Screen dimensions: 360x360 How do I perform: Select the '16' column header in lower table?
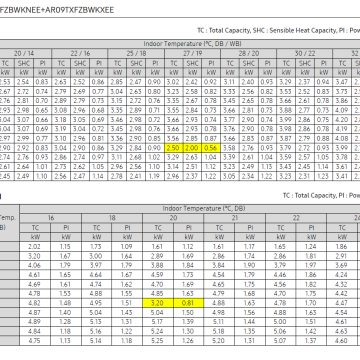[x=51, y=218]
